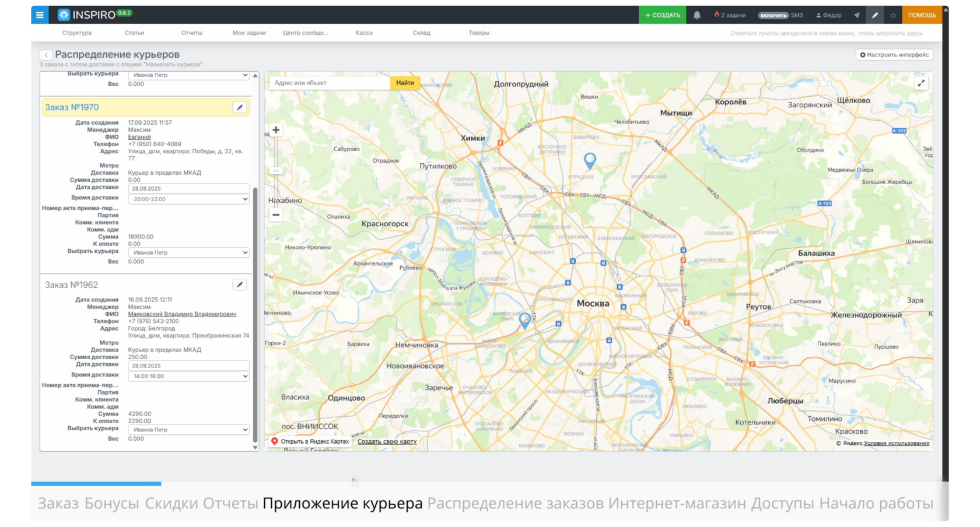Viewport: 980px width, 527px height.
Task: Click the sum value 4290.00
Action: coord(139,414)
